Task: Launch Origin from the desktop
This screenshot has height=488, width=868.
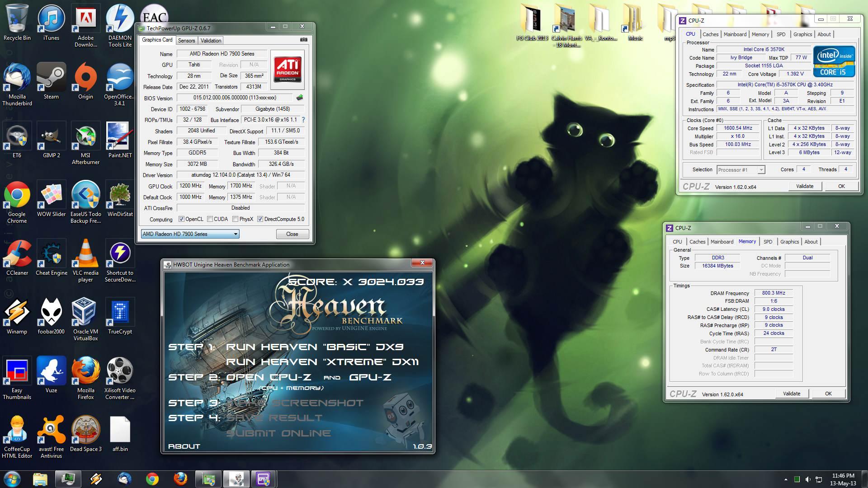Action: coord(85,81)
